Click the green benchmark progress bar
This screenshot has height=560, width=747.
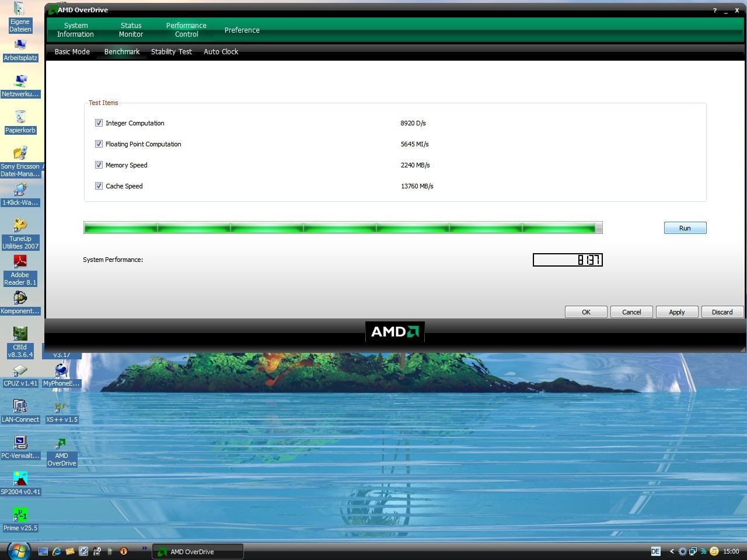[343, 228]
